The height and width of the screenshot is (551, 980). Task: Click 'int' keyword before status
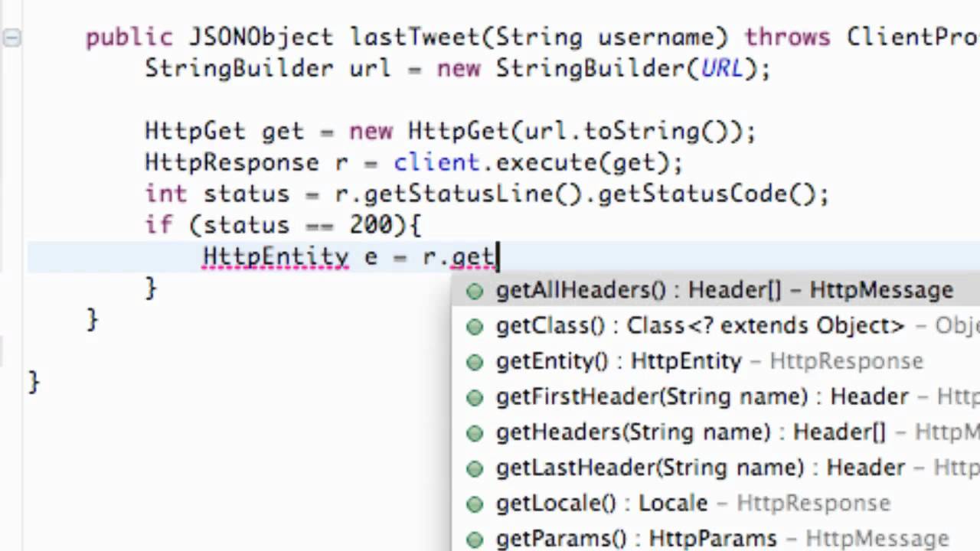pos(166,194)
